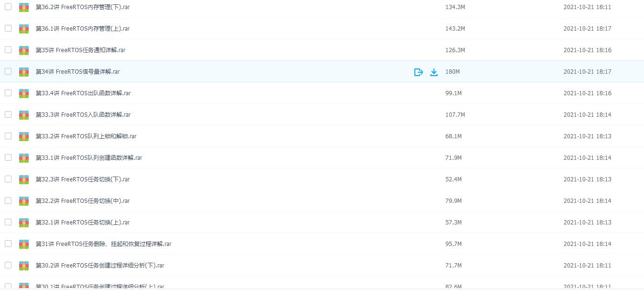This screenshot has height=290, width=644.
Task: Click the file name 第33.1讲 FreeRTOS队列创建函数详解.rar
Action: [89, 158]
